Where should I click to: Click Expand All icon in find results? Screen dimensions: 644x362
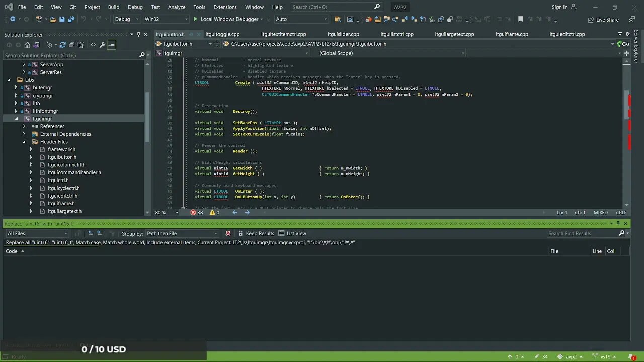100,233
